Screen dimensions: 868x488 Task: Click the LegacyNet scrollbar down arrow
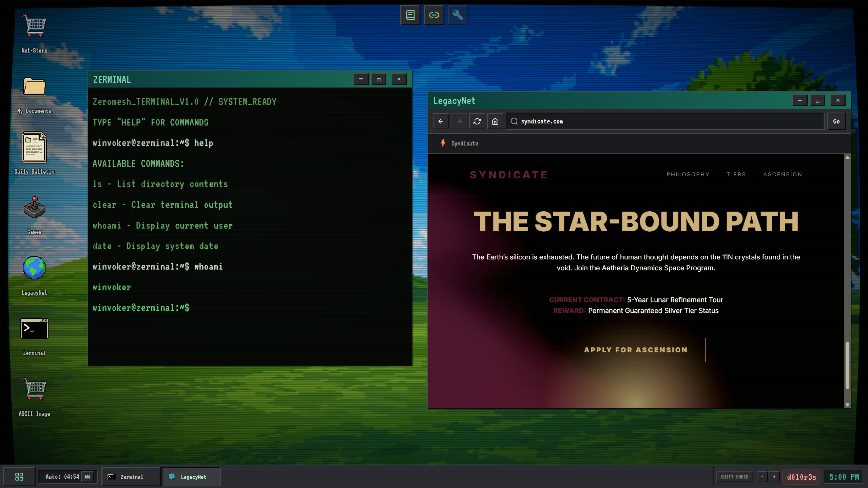click(847, 405)
